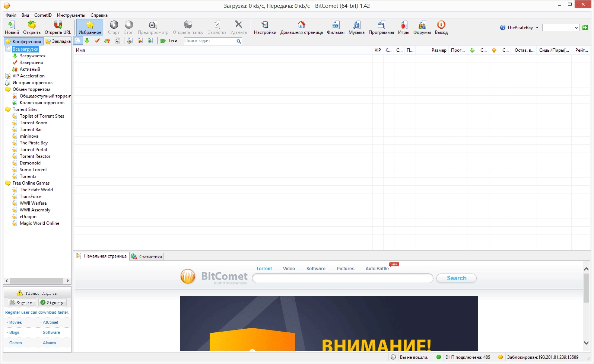Select the Video search category
This screenshot has width=594, height=364.
[289, 269]
